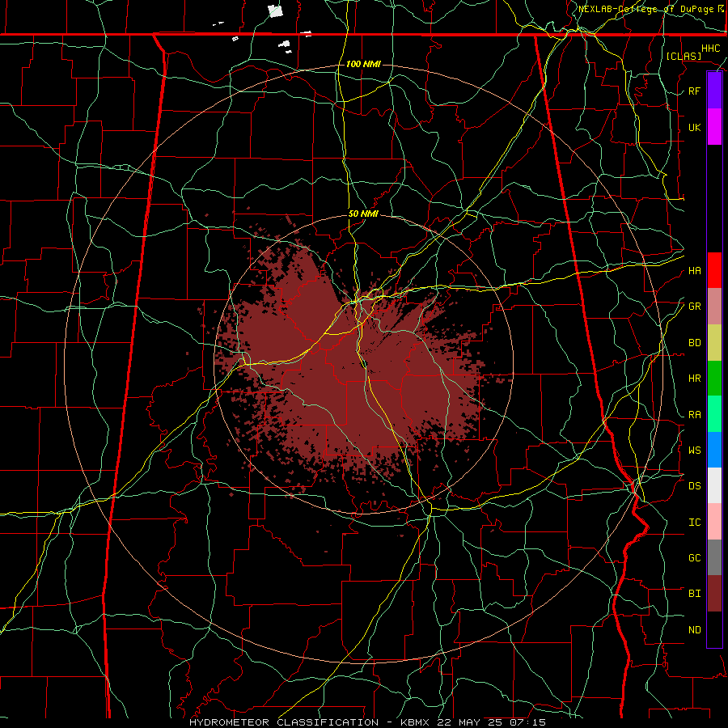The width and height of the screenshot is (728, 728).
Task: Click the 'RA' legend label
Action: [x=694, y=415]
